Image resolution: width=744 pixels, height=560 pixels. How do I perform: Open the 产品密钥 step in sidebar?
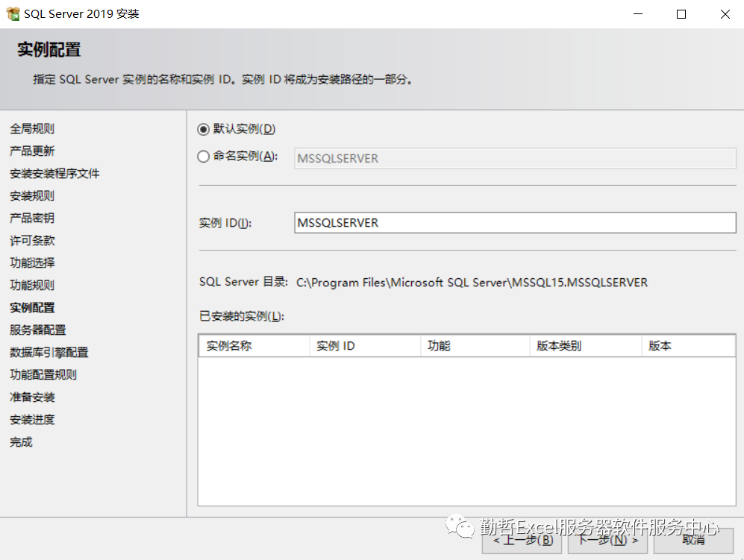[x=32, y=218]
